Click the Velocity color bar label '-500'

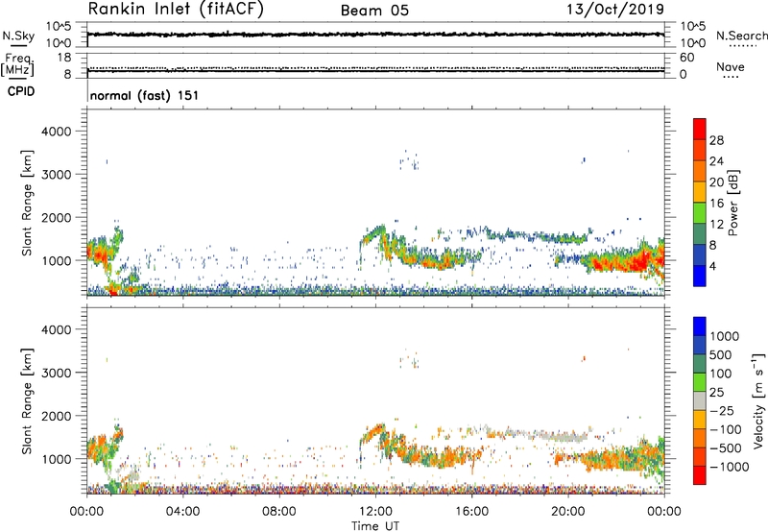(726, 448)
